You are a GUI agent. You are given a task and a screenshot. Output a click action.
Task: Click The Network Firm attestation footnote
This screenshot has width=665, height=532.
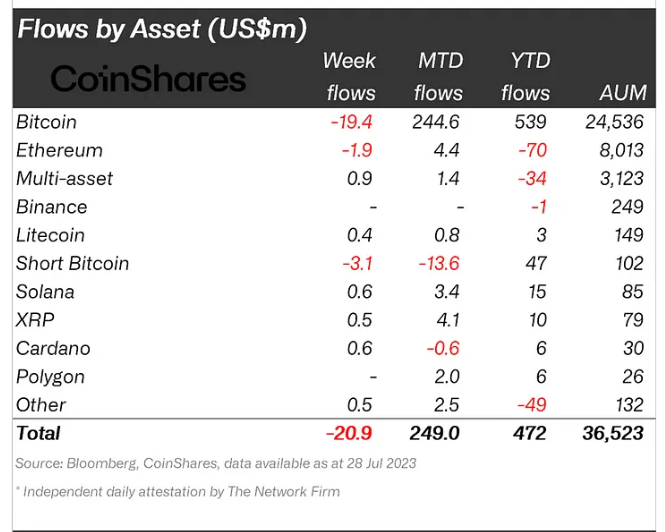pos(178,491)
